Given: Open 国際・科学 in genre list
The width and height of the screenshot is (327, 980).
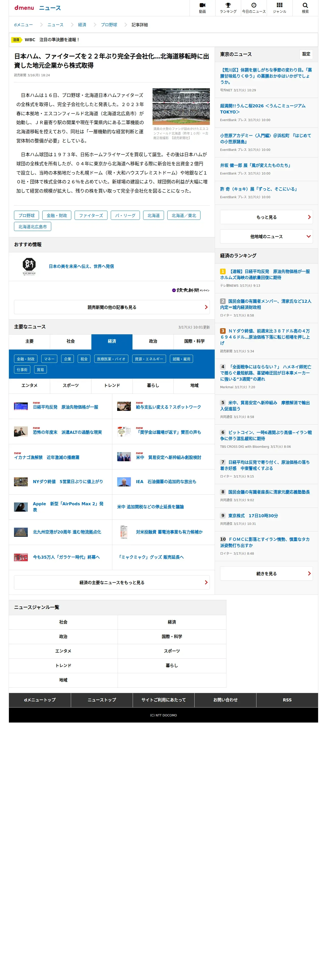Looking at the screenshot, I should click(x=172, y=637).
